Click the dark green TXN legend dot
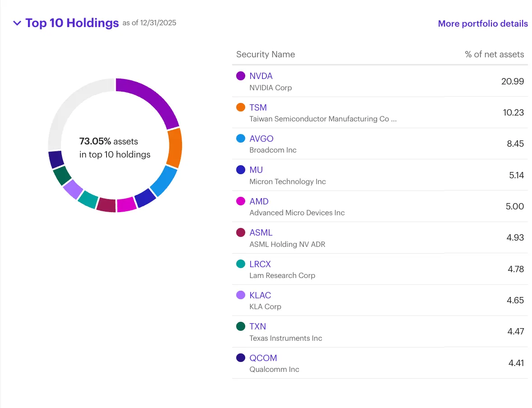This screenshot has height=408, width=532. pyautogui.click(x=241, y=326)
